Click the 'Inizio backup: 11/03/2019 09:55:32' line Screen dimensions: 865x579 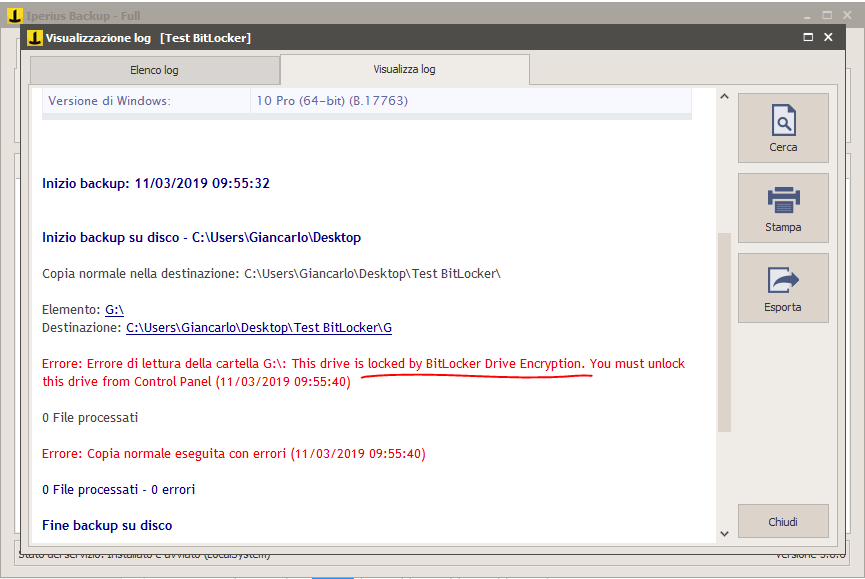(x=156, y=183)
